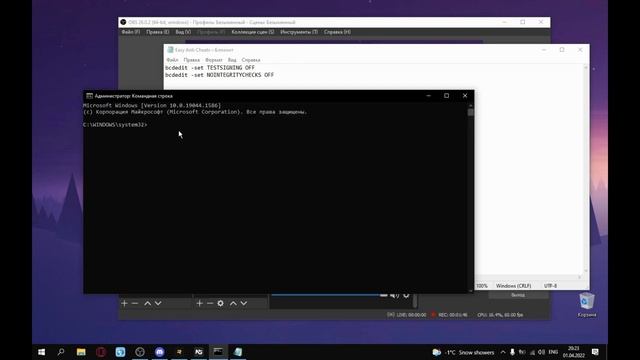Open Справка menu in Notepad

click(x=251, y=60)
